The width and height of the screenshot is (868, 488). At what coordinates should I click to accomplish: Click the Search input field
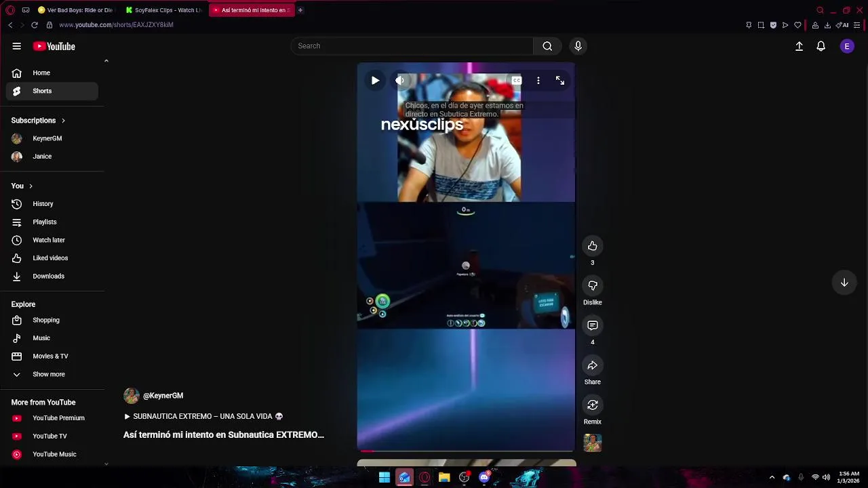[x=412, y=46]
